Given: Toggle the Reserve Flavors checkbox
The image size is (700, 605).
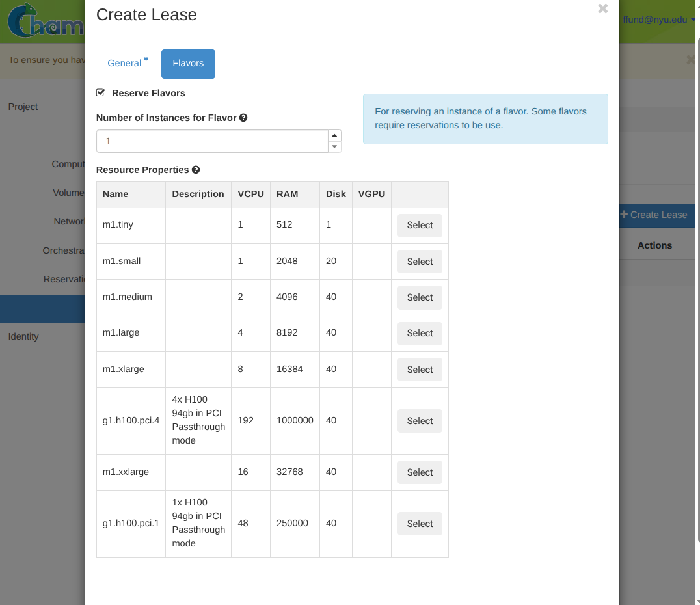Looking at the screenshot, I should pyautogui.click(x=101, y=93).
